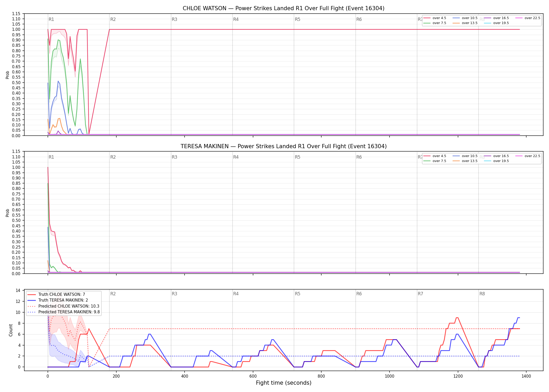The width and height of the screenshot is (549, 392).
Task: Click 'over 7.5' legend entry in top chart
Action: pos(435,23)
